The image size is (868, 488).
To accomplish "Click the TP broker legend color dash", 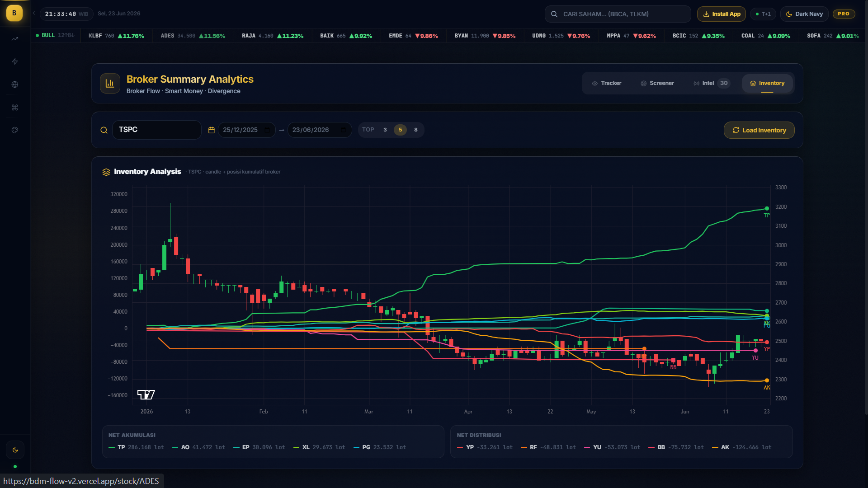I will (x=112, y=447).
